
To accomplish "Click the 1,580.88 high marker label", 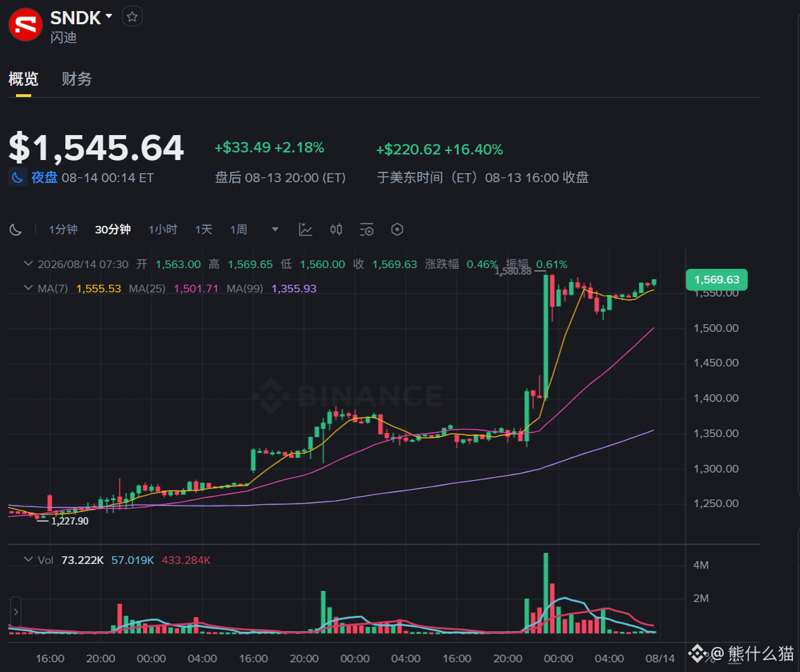I will [513, 272].
